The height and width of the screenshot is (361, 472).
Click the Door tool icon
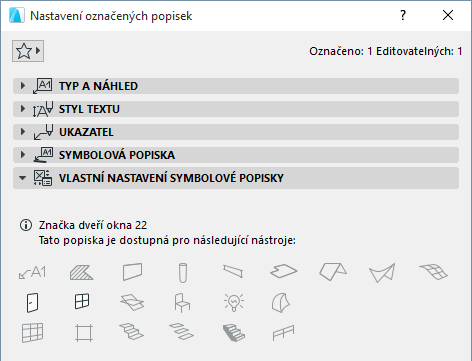pos(32,303)
